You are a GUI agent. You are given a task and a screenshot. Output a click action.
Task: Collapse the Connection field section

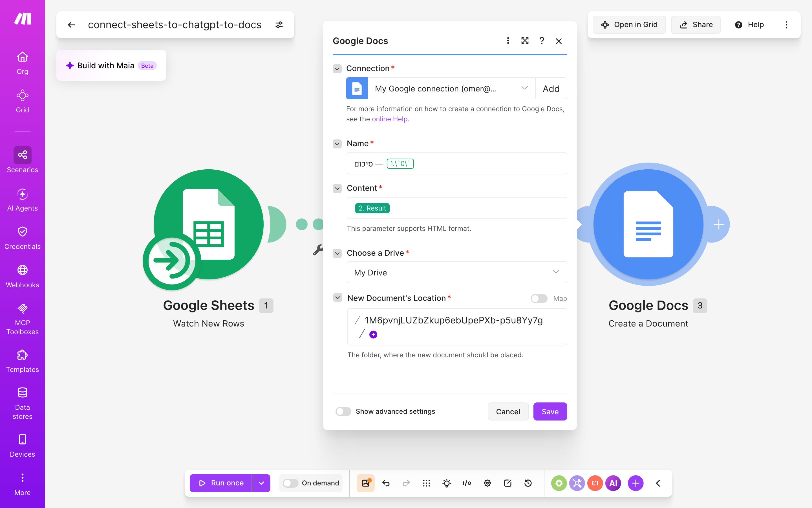(x=337, y=69)
